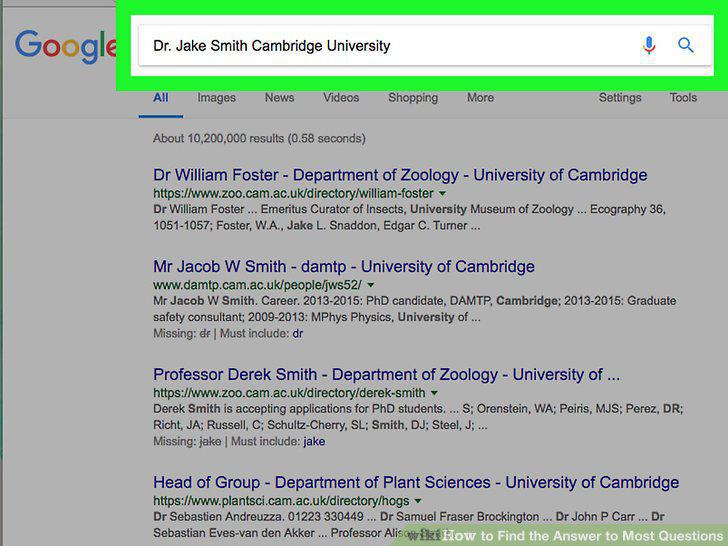Expand arrow next to directory/hogs URL
Image resolution: width=728 pixels, height=546 pixels.
point(418,500)
